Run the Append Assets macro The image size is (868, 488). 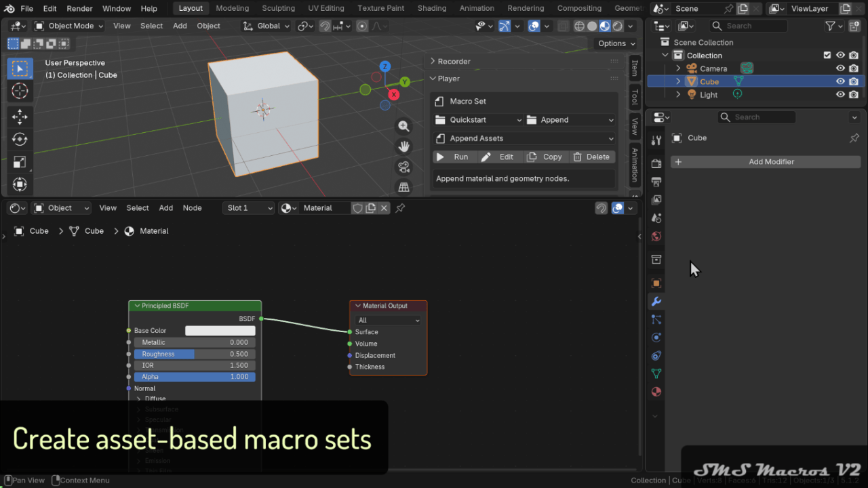454,157
